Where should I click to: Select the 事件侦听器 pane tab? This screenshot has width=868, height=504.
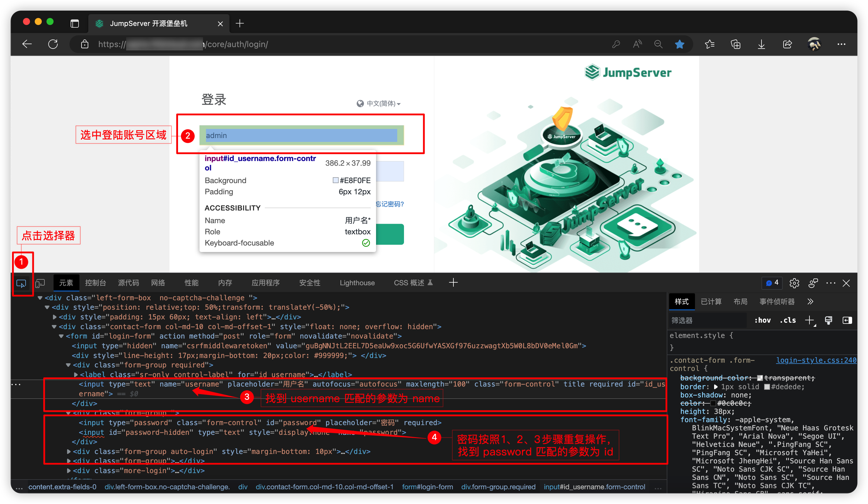pyautogui.click(x=777, y=302)
